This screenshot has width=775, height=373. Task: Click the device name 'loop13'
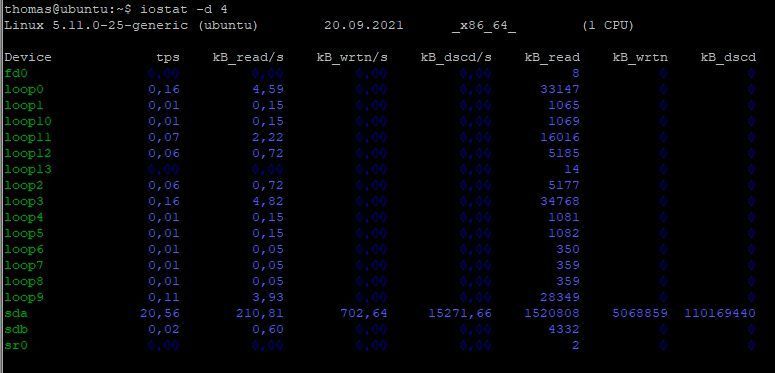coord(28,169)
